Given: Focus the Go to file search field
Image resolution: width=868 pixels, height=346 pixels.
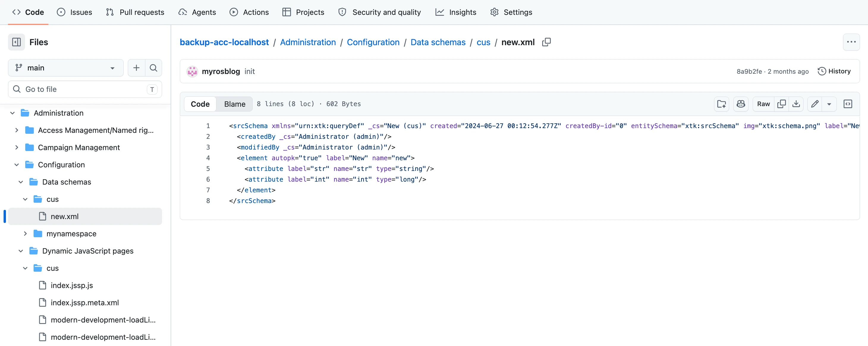Looking at the screenshot, I should 85,89.
